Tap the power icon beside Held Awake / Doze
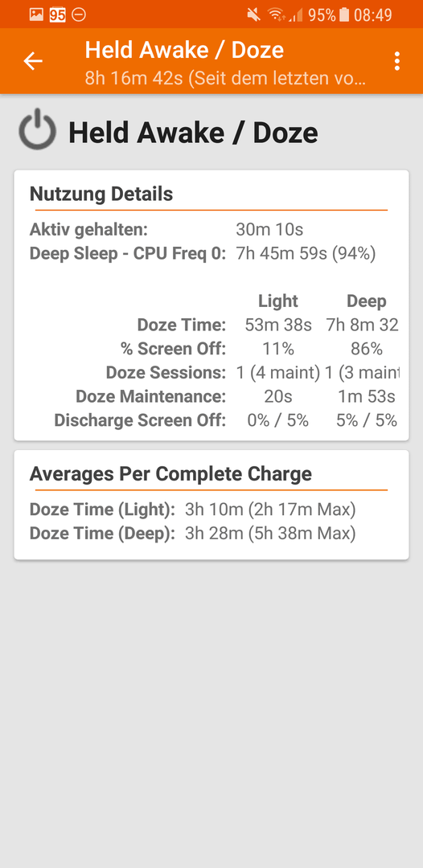Screen dimensions: 423x868 37,129
